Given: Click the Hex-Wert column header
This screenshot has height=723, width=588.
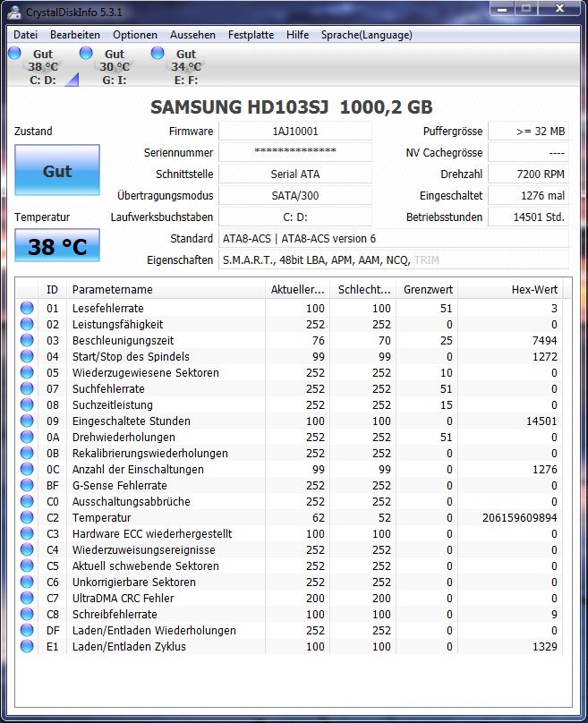Looking at the screenshot, I should (x=510, y=290).
